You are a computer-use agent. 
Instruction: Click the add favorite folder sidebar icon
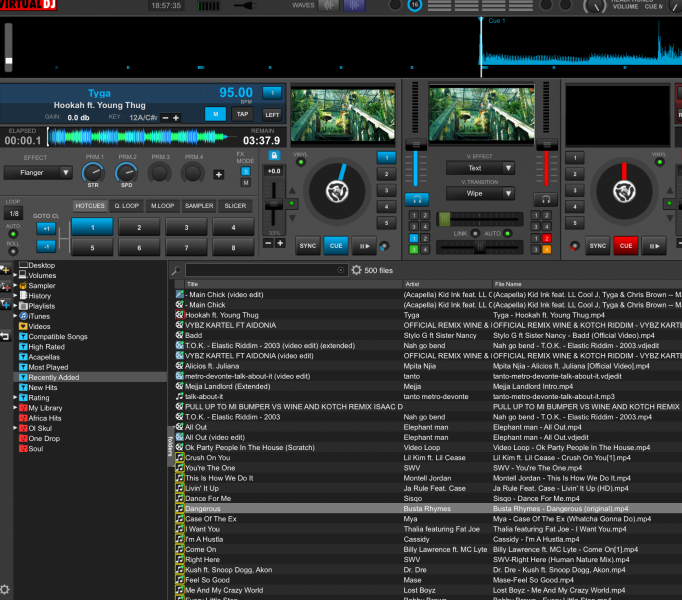click(5, 270)
